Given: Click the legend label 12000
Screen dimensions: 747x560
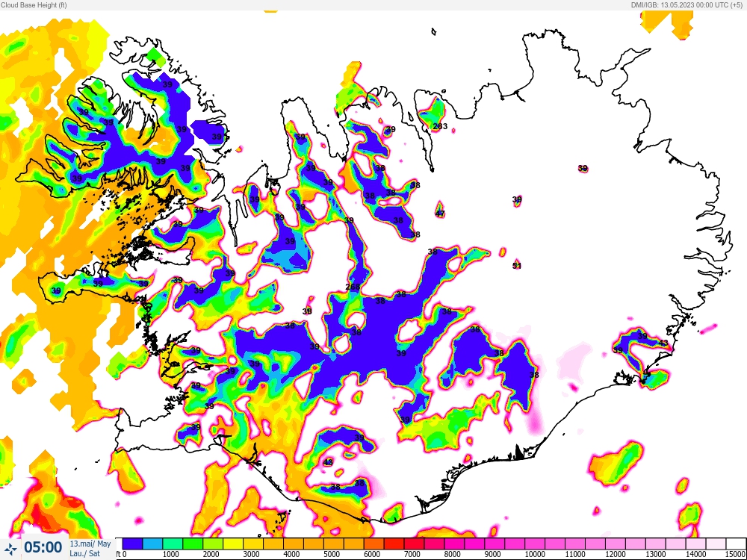Looking at the screenshot, I should pos(616,554).
